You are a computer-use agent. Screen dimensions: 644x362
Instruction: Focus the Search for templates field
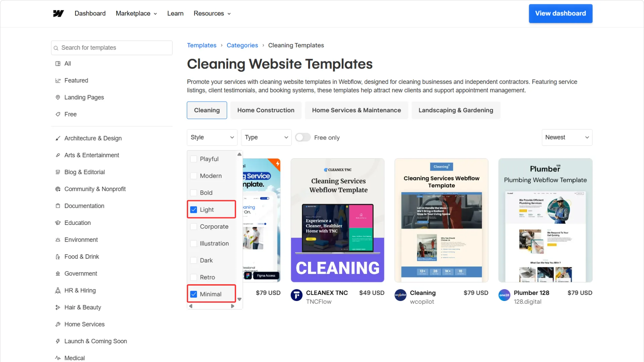point(112,48)
